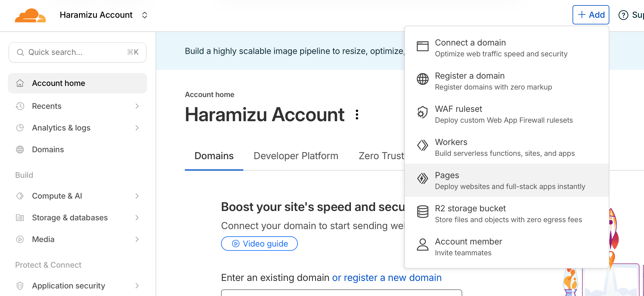Click the Cloudflare logo icon
This screenshot has width=644, height=296.
(30, 15)
